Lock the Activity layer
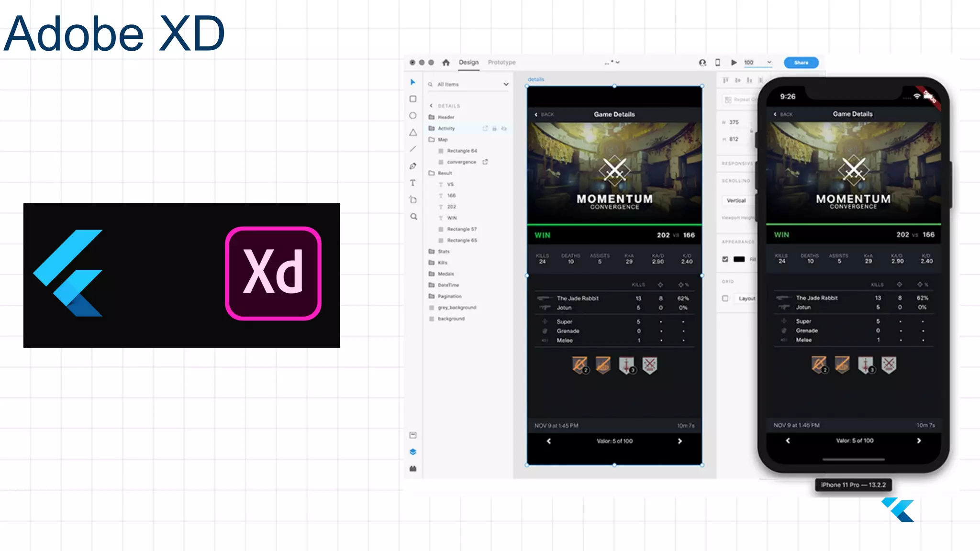 click(x=494, y=128)
